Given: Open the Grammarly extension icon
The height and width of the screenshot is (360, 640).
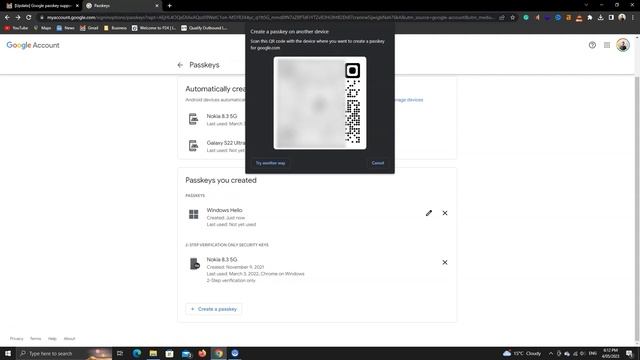Looking at the screenshot, I should [x=526, y=18].
